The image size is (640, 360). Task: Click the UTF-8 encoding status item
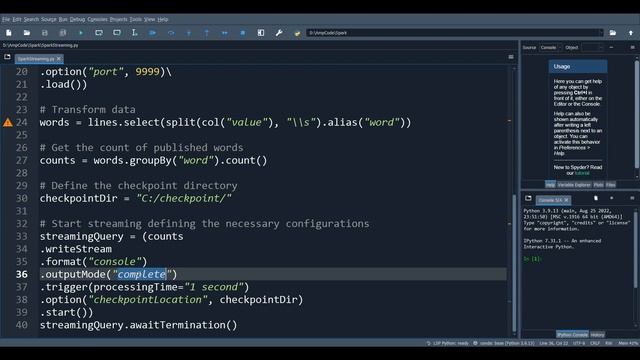tap(579, 343)
